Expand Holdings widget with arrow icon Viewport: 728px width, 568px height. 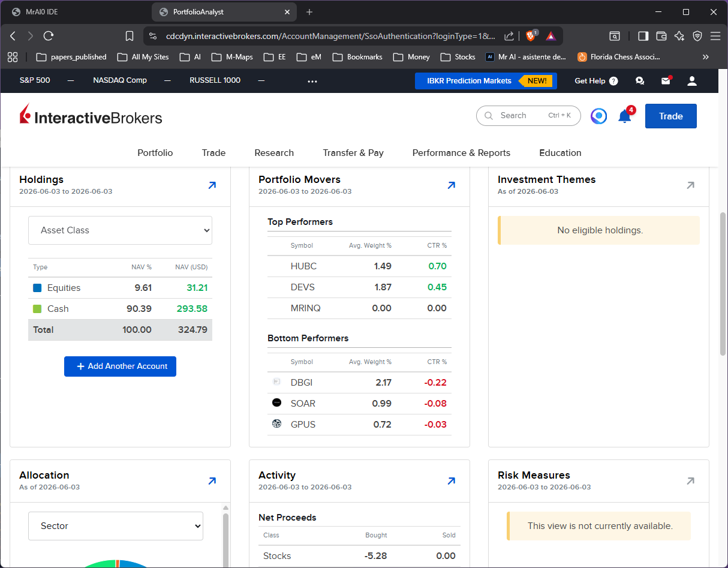[x=212, y=186]
